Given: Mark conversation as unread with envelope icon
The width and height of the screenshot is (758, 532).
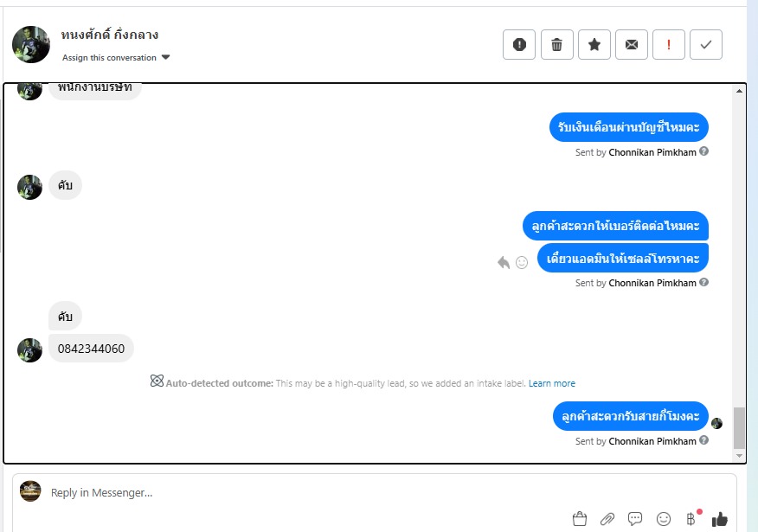Looking at the screenshot, I should (x=632, y=44).
